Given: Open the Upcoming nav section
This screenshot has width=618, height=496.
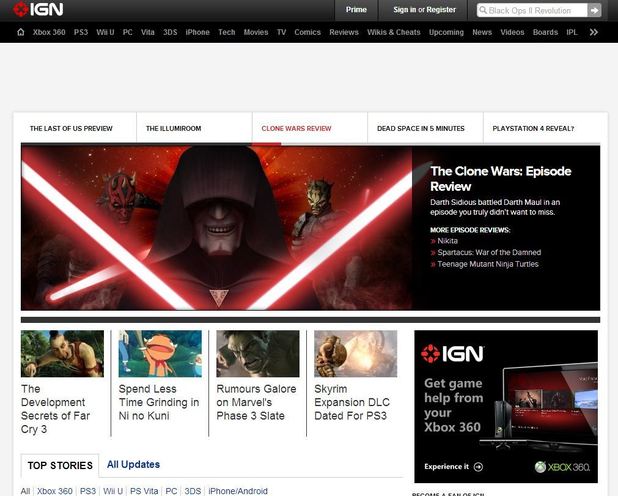Looking at the screenshot, I should [x=446, y=32].
